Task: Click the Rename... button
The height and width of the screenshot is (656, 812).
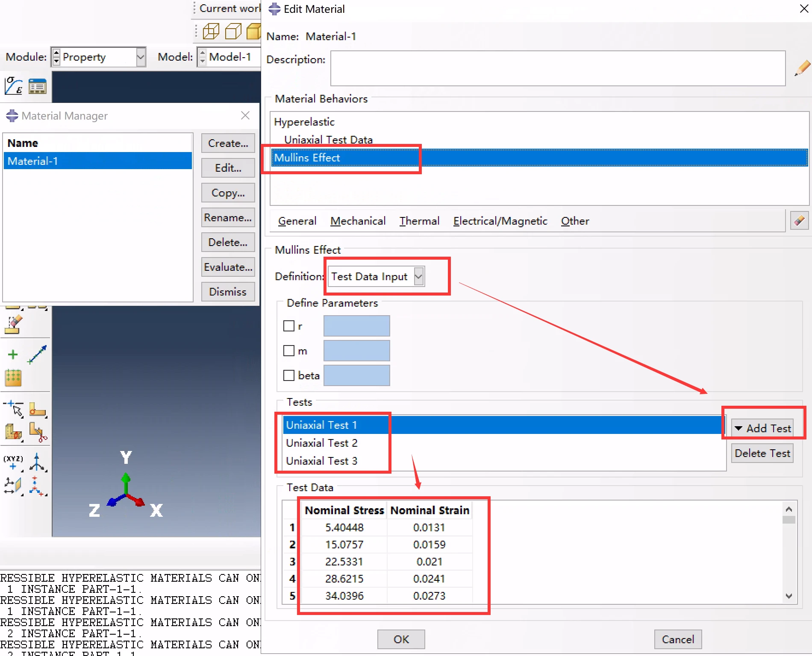Action: pyautogui.click(x=228, y=217)
